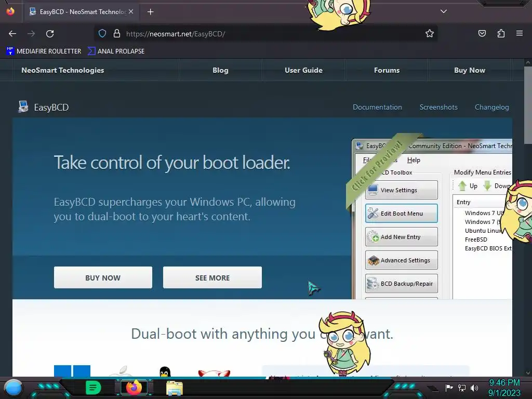
Task: Open the Forums nav item
Action: click(x=387, y=70)
